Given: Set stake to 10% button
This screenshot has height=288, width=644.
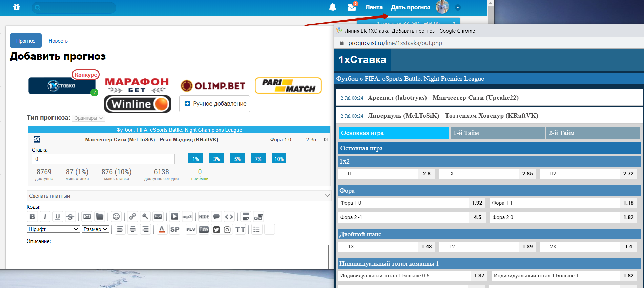Looking at the screenshot, I should pyautogui.click(x=279, y=158).
